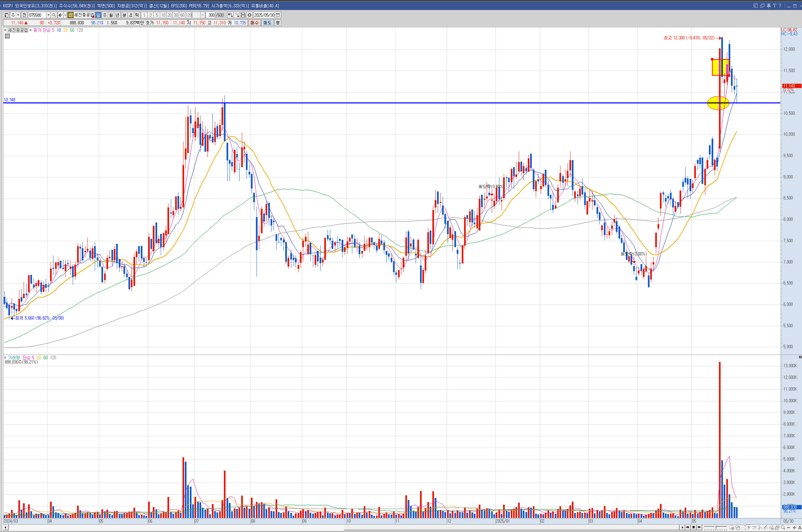The height and width of the screenshot is (532, 802).
Task: Select the 틱 tick chart tab
Action: pyautogui.click(x=137, y=15)
